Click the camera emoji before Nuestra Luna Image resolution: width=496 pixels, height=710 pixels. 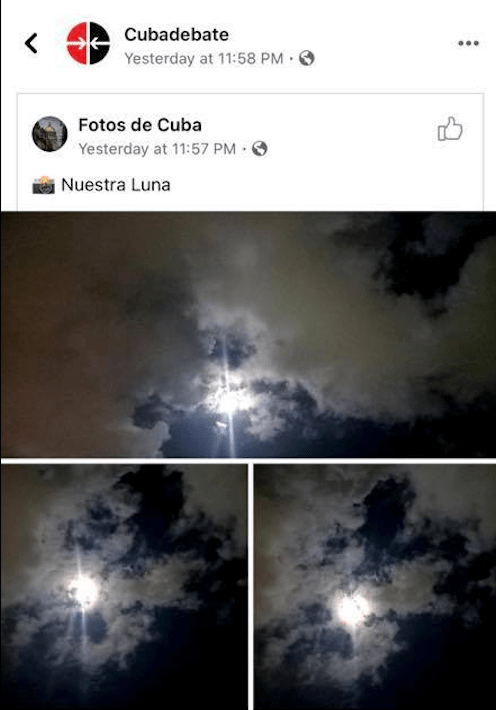click(43, 185)
